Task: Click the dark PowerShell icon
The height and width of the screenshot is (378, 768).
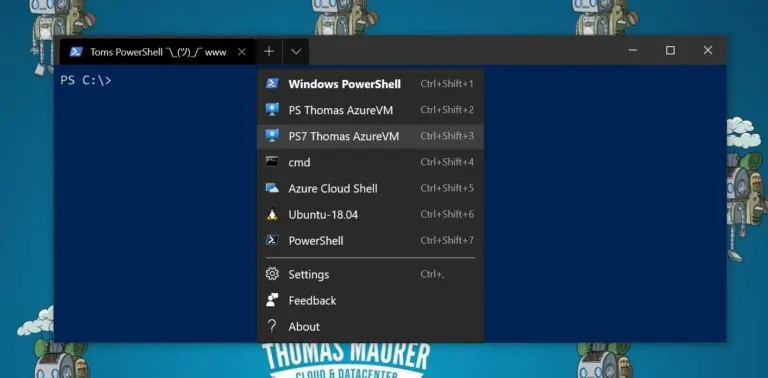Action: tap(272, 240)
